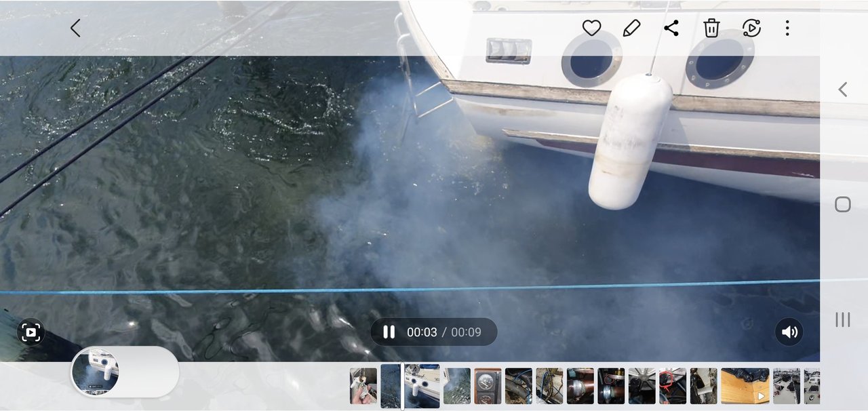The height and width of the screenshot is (411, 868).
Task: Open Android recent apps button
Action: pyautogui.click(x=842, y=320)
